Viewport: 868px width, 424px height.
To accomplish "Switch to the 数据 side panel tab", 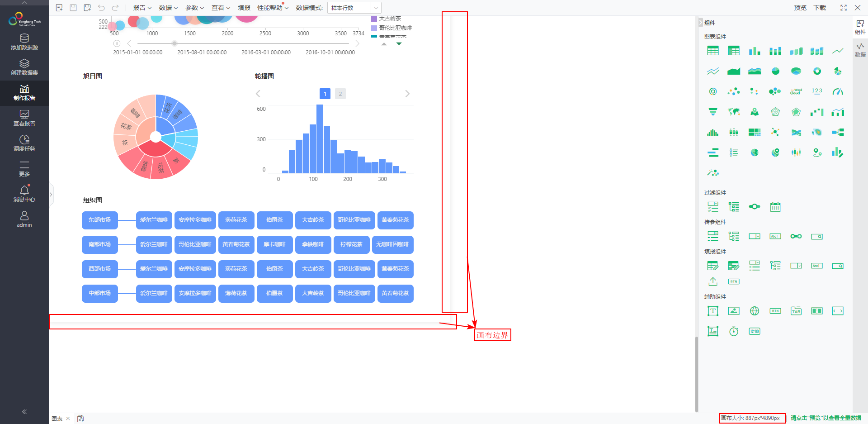I will click(860, 50).
